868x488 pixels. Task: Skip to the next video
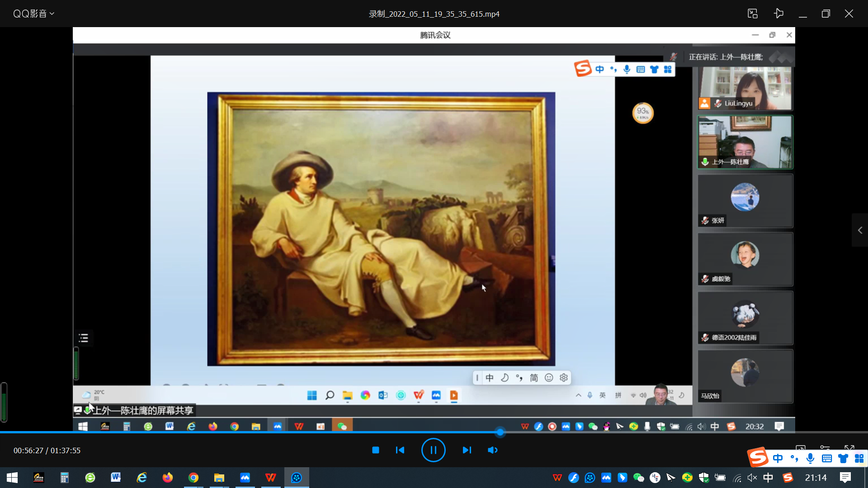pyautogui.click(x=467, y=450)
